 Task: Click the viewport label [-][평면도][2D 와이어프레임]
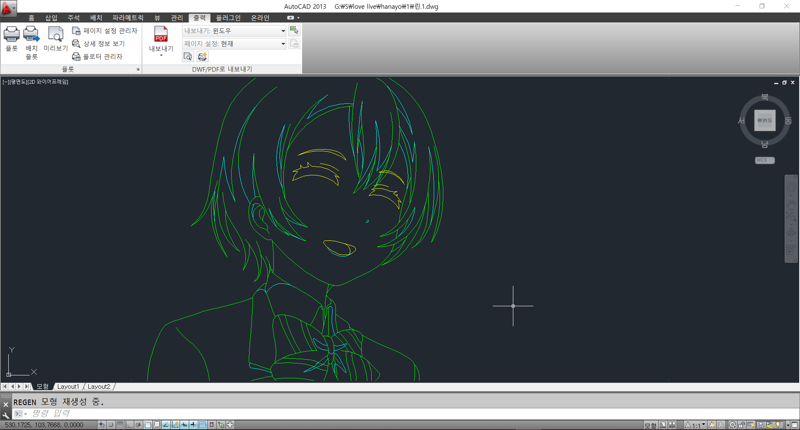click(35, 82)
